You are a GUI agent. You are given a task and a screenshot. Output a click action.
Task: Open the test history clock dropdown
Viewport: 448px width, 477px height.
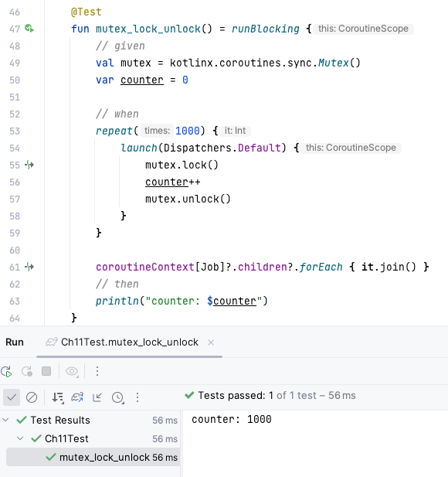click(118, 397)
